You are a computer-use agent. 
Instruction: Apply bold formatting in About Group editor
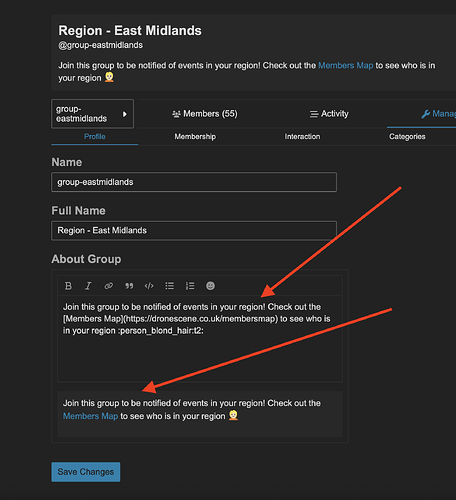click(x=68, y=286)
